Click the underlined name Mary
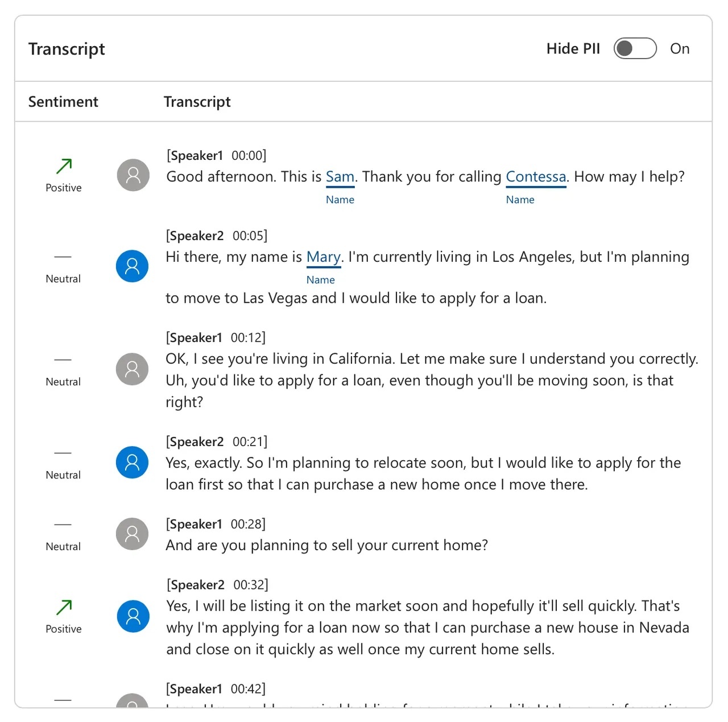The height and width of the screenshot is (722, 728). (x=323, y=257)
